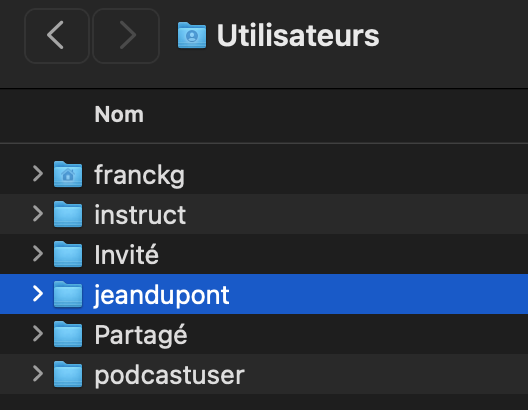
Task: Expand the Invité folder
Action: 38,254
